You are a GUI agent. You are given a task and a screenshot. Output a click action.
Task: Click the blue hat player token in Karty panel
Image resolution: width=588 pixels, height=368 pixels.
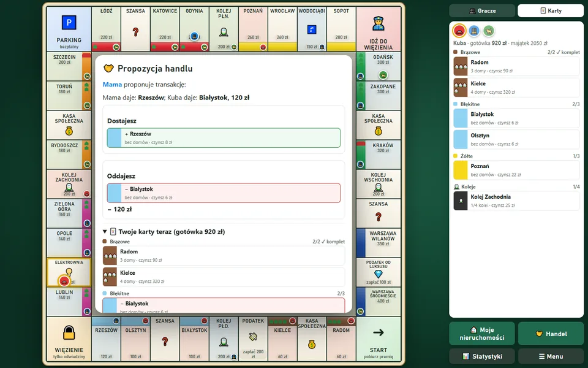(474, 31)
